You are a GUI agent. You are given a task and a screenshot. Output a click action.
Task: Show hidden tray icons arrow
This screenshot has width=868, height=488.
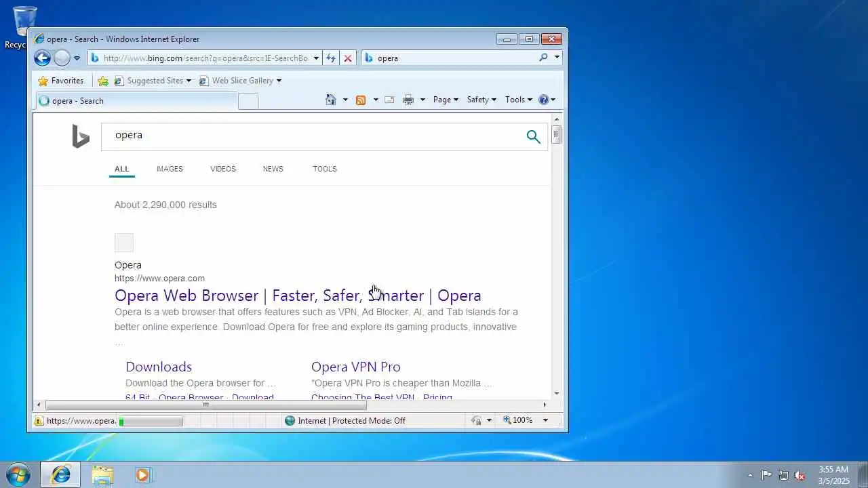click(750, 475)
